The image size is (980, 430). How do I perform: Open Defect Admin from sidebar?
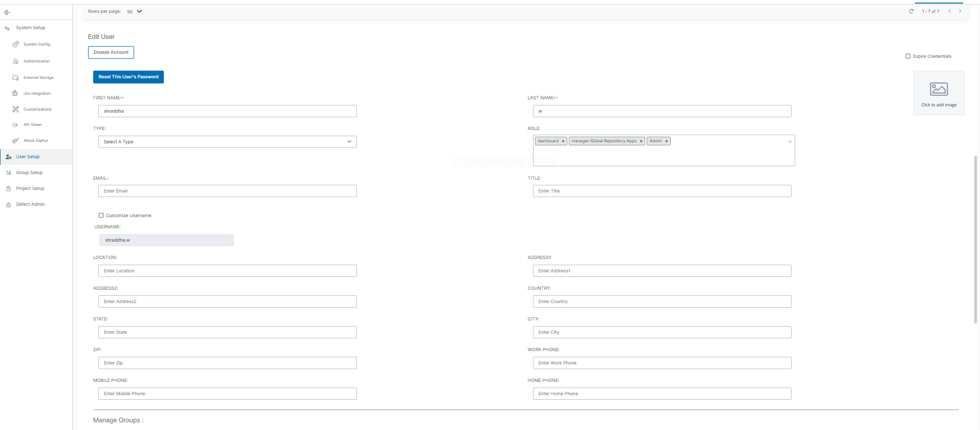click(x=30, y=204)
